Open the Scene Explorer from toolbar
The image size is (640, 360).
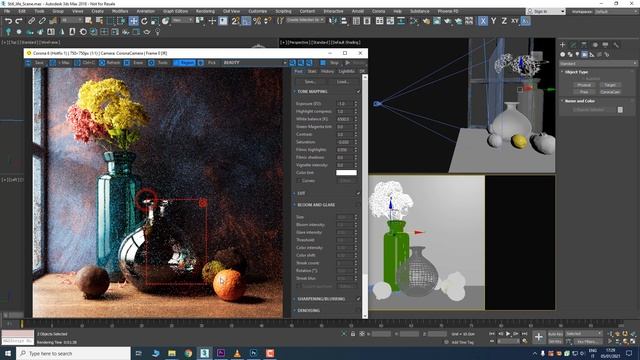(356, 21)
